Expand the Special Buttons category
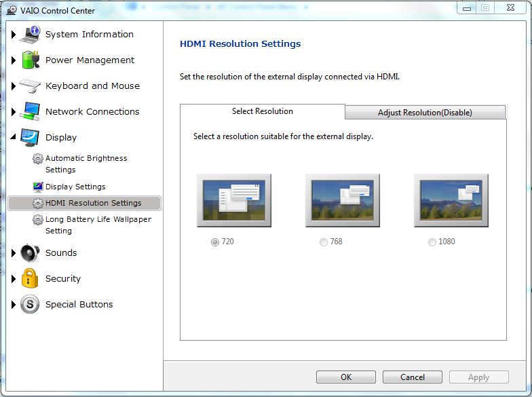Screen dimensions: 532x397 coord(14,304)
